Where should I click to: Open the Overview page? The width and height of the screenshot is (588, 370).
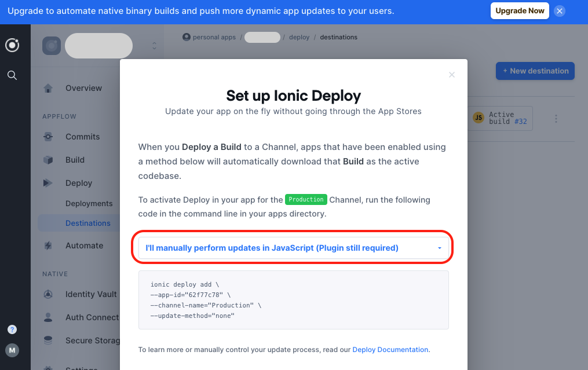point(83,88)
